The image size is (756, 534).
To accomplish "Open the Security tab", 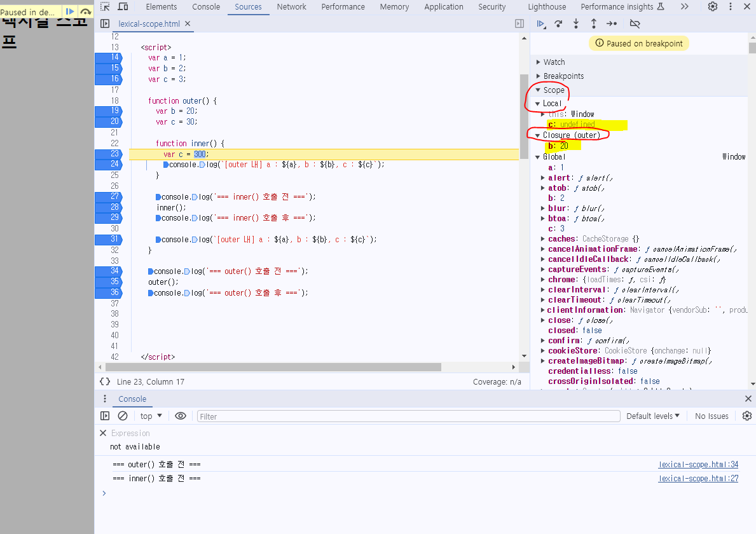I will coord(491,7).
